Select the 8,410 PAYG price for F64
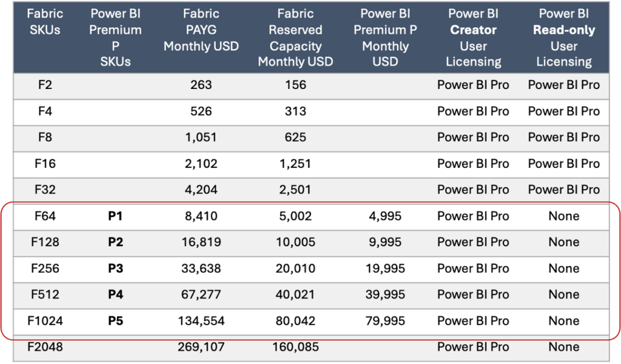The height and width of the screenshot is (364, 621). [x=202, y=216]
